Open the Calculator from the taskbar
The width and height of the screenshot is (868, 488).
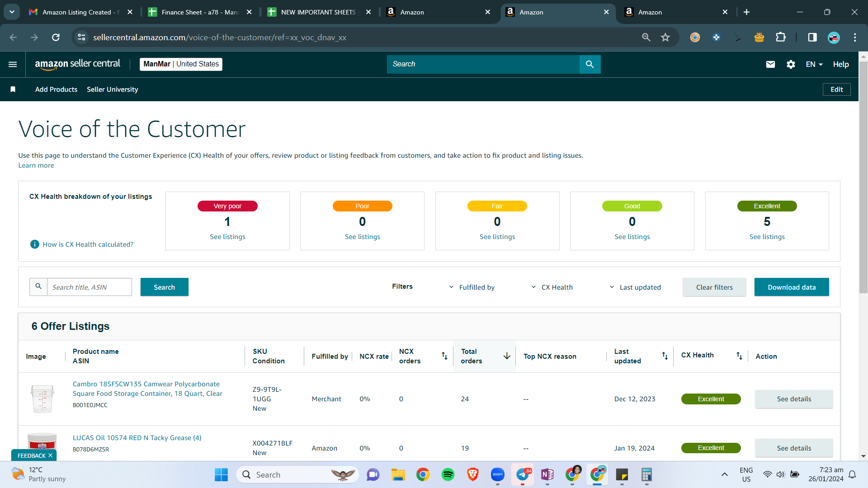point(647,475)
